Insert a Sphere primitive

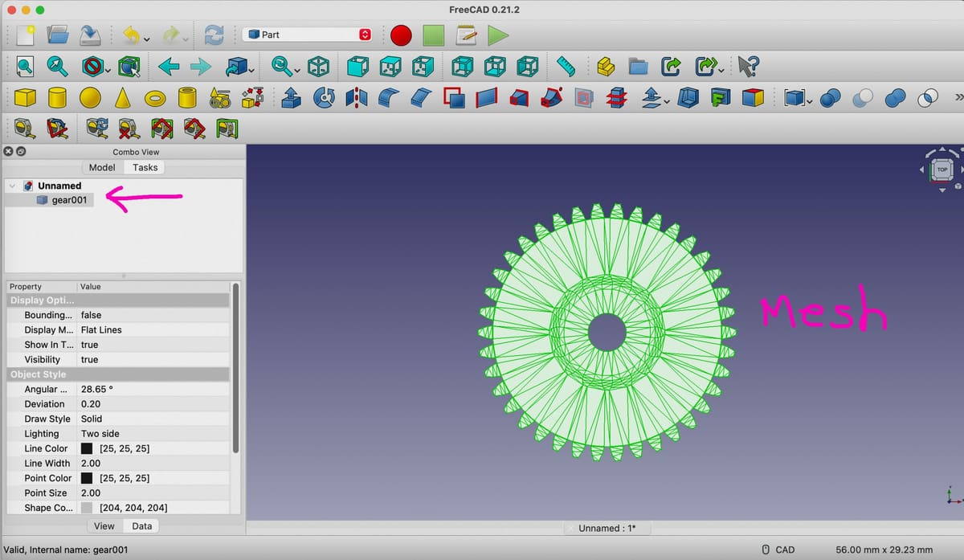pyautogui.click(x=90, y=97)
